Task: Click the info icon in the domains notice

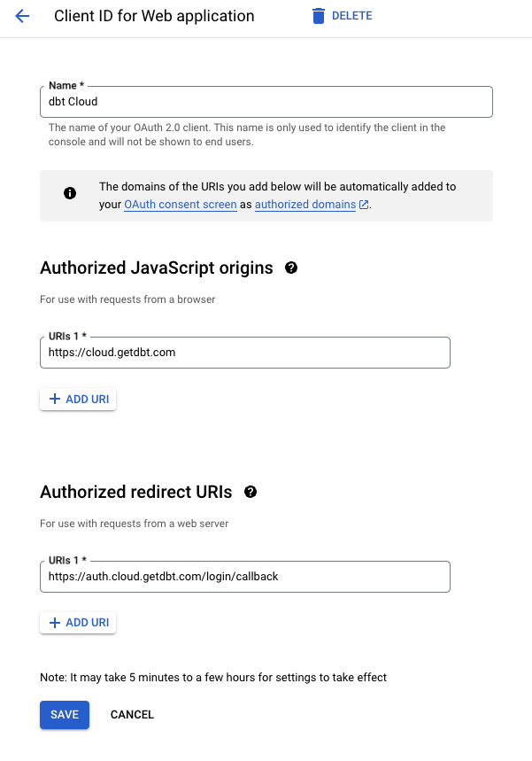Action: pyautogui.click(x=70, y=193)
